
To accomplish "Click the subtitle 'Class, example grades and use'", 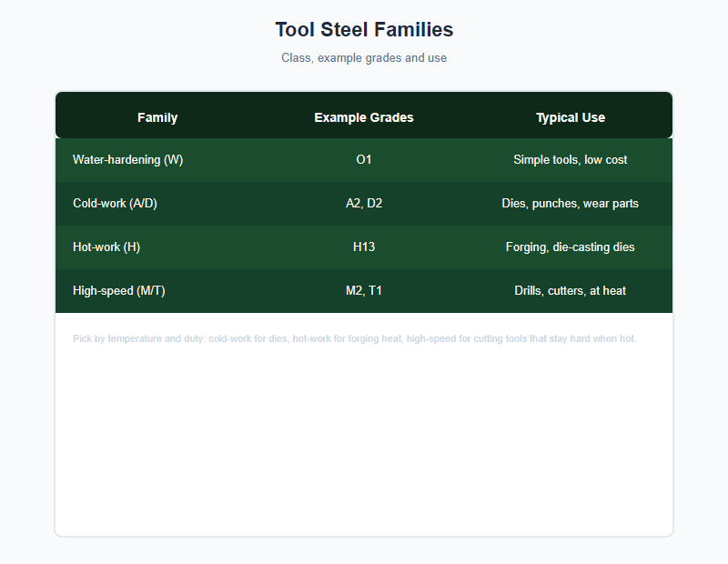I will point(364,58).
